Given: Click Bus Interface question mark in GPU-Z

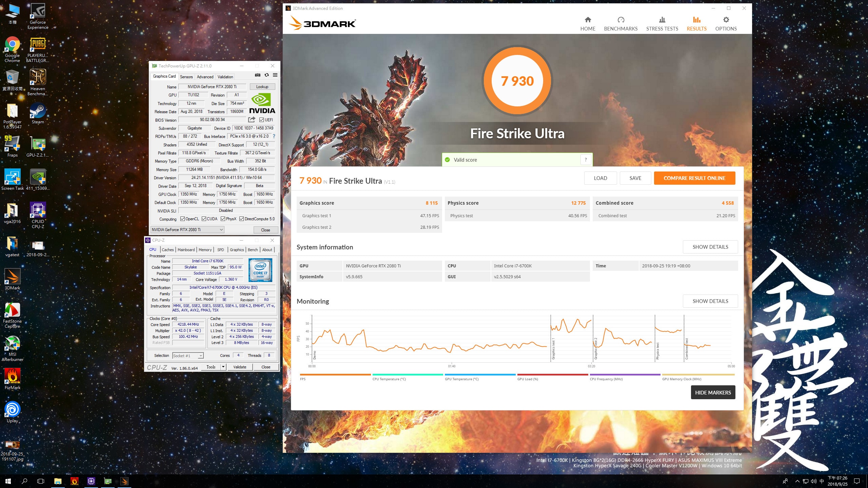Looking at the screenshot, I should point(274,136).
